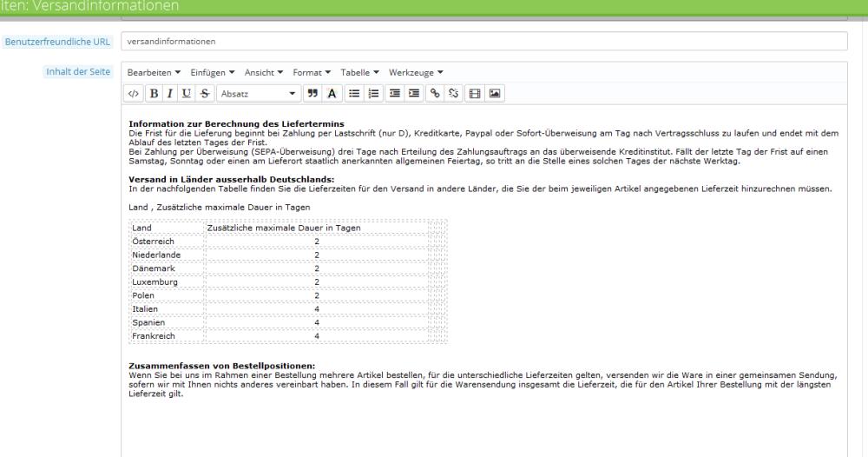Click heading 'Information zur Berechnung des Liefertermins'
Screen dimensions: 868x457
[236, 123]
